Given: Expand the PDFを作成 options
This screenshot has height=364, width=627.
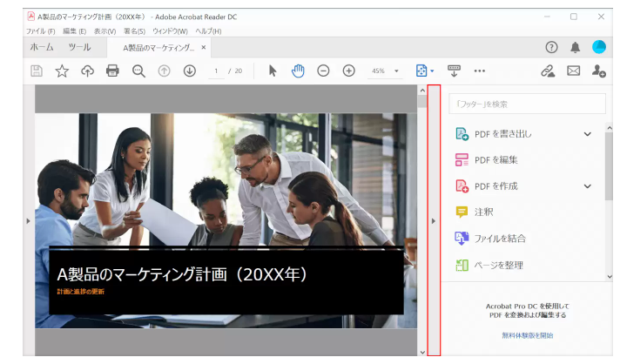Looking at the screenshot, I should click(587, 186).
